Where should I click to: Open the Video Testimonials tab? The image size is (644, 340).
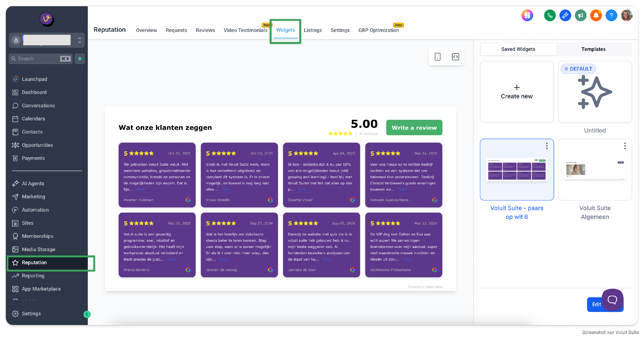pyautogui.click(x=245, y=30)
